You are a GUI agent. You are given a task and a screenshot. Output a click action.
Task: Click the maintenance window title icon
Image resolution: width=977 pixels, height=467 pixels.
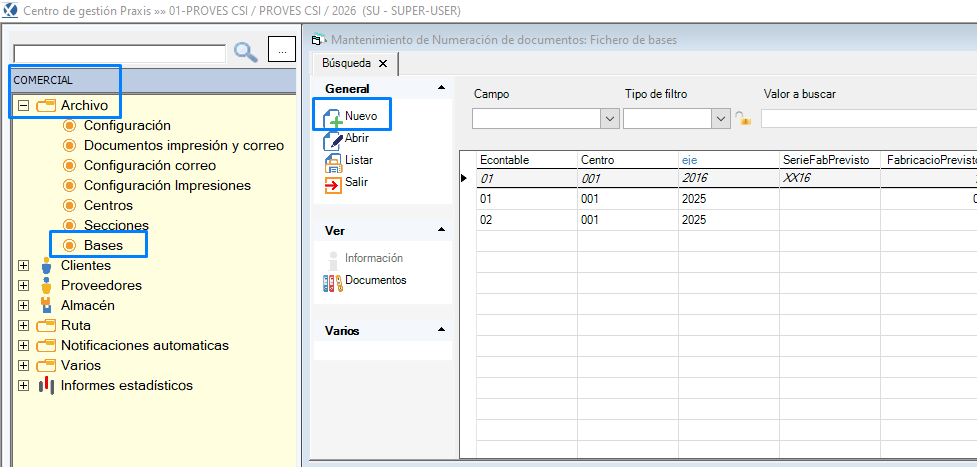[x=319, y=40]
